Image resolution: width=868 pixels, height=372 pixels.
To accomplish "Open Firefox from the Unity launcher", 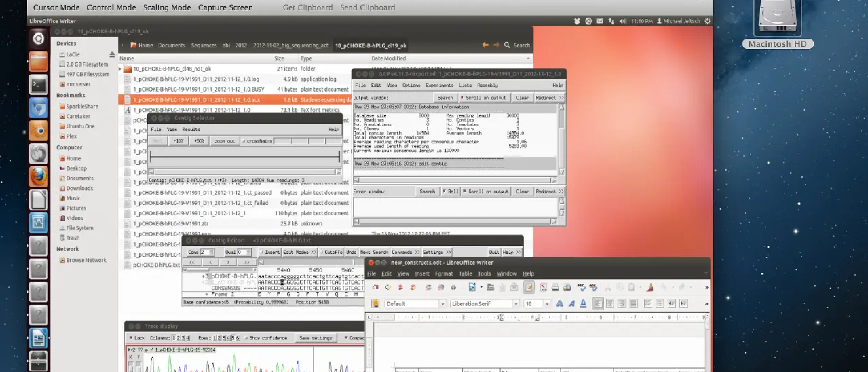I will pos(38,176).
